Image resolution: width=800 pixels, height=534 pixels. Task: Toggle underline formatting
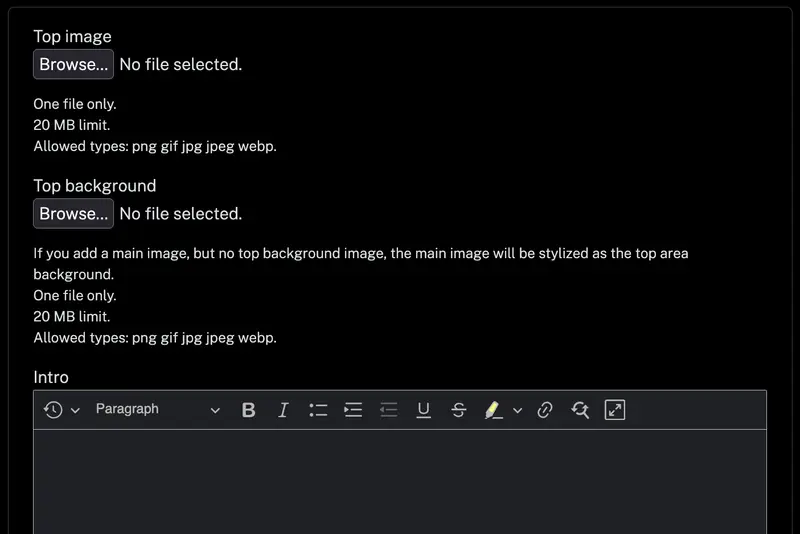point(423,410)
